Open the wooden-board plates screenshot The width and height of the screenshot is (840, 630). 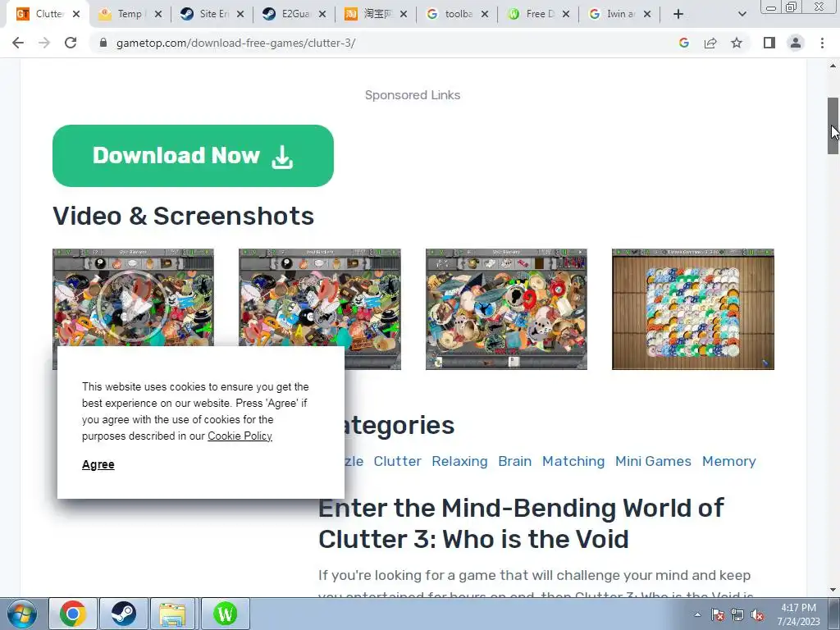[x=692, y=309]
